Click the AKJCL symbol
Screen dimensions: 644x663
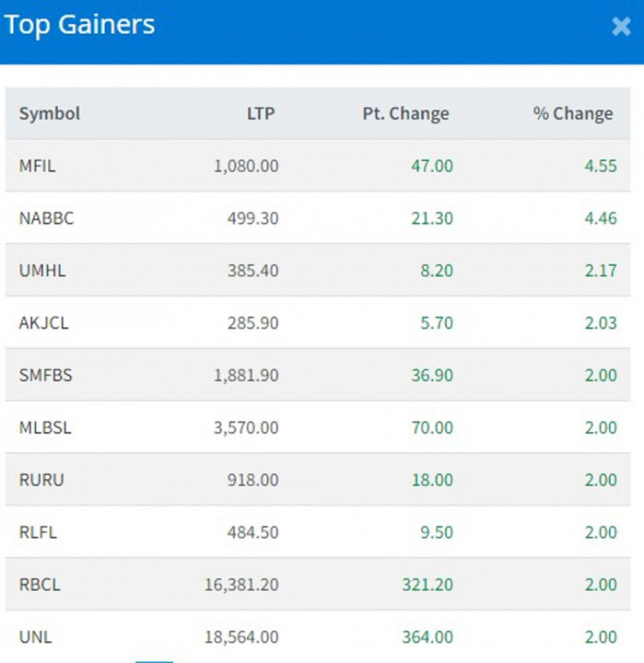43,323
